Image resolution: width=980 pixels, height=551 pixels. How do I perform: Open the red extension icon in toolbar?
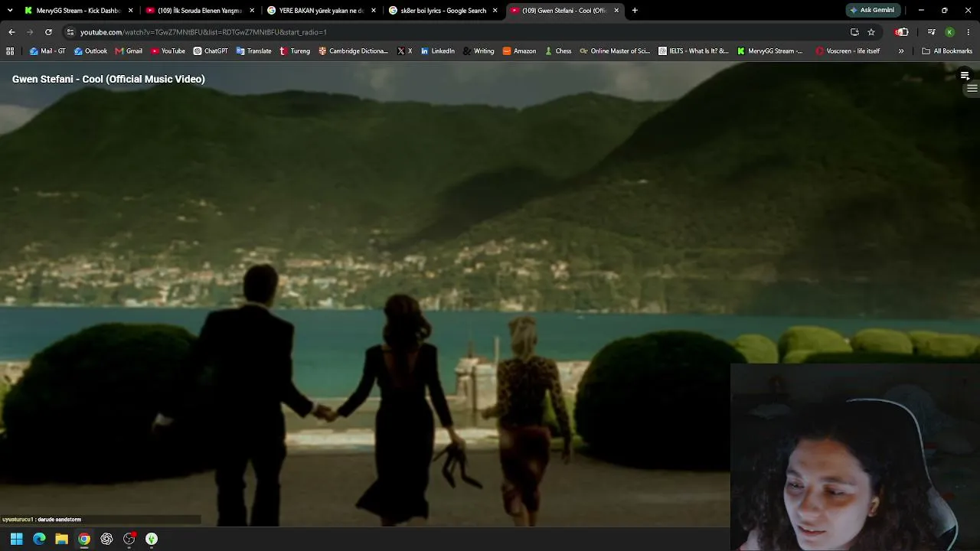pyautogui.click(x=902, y=32)
